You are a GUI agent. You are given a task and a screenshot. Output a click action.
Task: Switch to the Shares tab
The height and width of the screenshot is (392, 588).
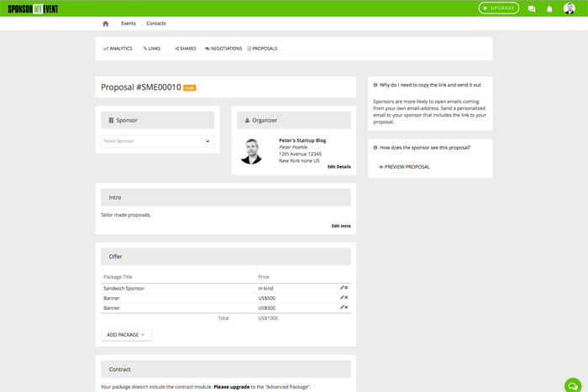click(186, 49)
